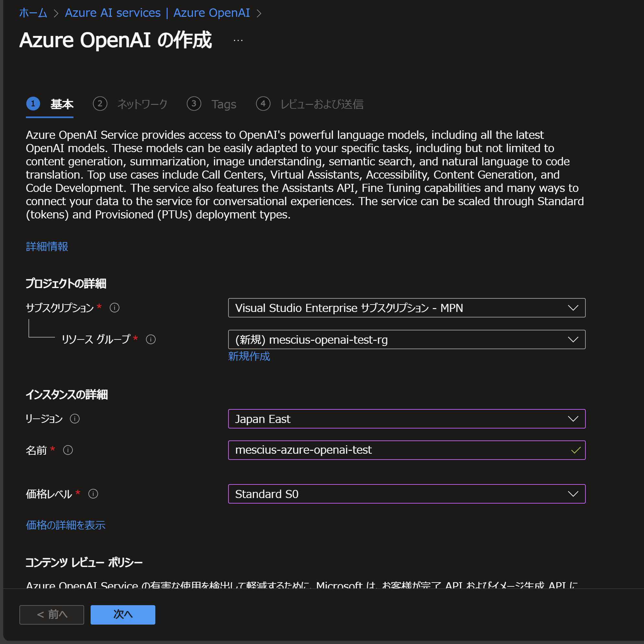Open the 価格の詳細を表示 link
Viewport: 644px width, 644px height.
(66, 525)
